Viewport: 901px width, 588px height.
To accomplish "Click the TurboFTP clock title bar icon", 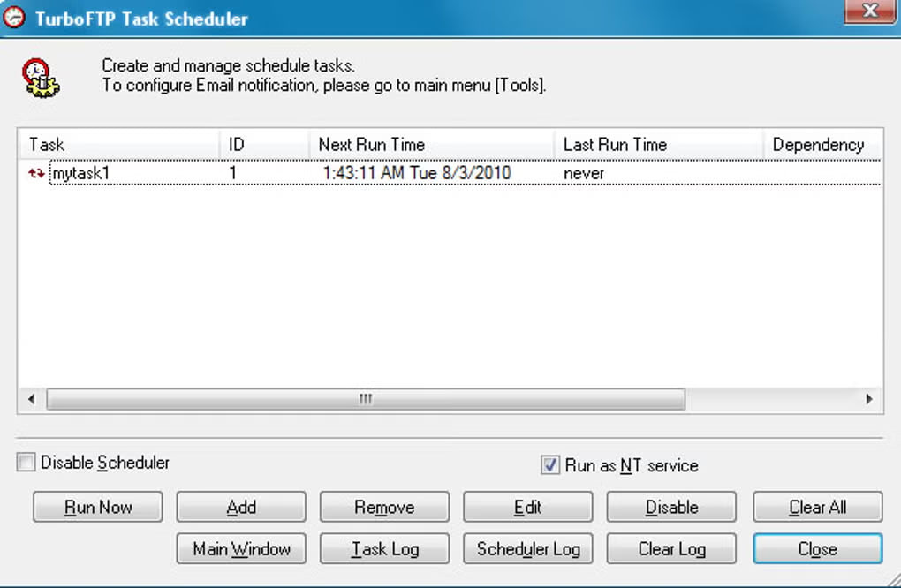I will pos(14,18).
